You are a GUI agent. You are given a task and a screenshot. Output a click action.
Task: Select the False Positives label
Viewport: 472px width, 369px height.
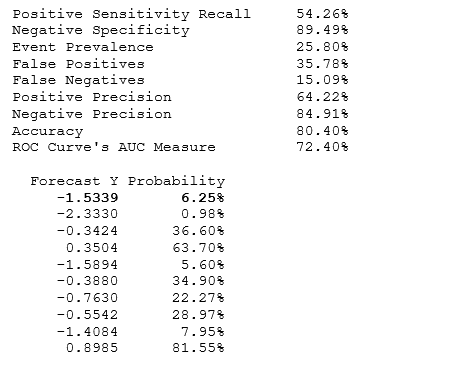tap(79, 64)
